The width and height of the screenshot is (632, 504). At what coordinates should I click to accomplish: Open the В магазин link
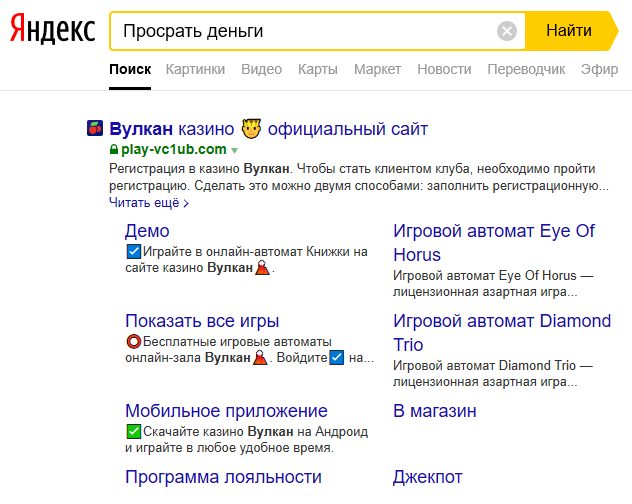pos(434,411)
